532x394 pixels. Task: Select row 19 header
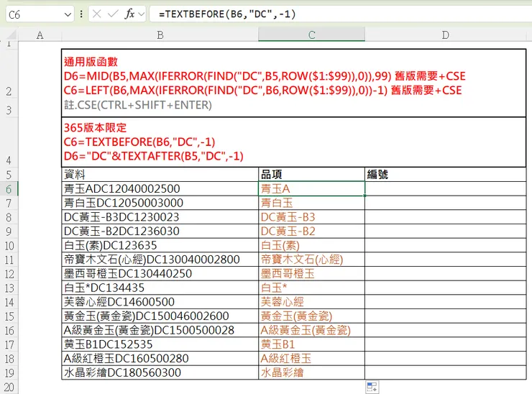(9, 373)
